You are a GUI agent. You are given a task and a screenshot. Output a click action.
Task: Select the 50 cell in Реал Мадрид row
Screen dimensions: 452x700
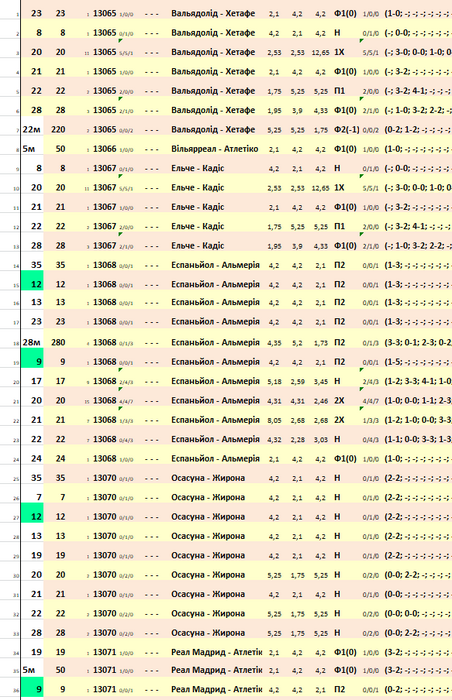pos(60,670)
